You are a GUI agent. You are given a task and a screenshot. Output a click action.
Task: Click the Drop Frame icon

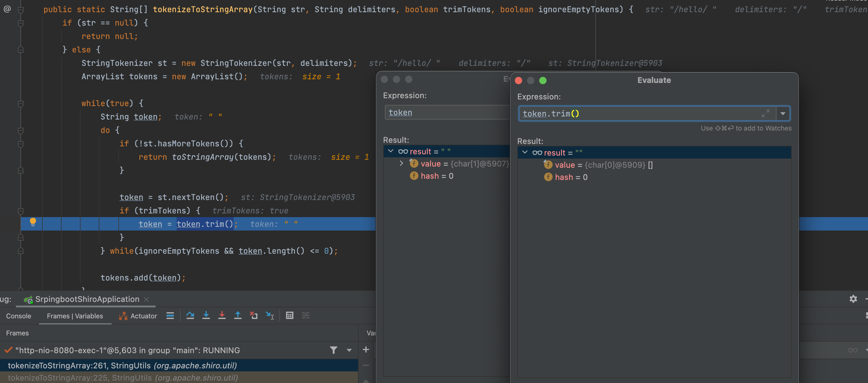pyautogui.click(x=253, y=315)
